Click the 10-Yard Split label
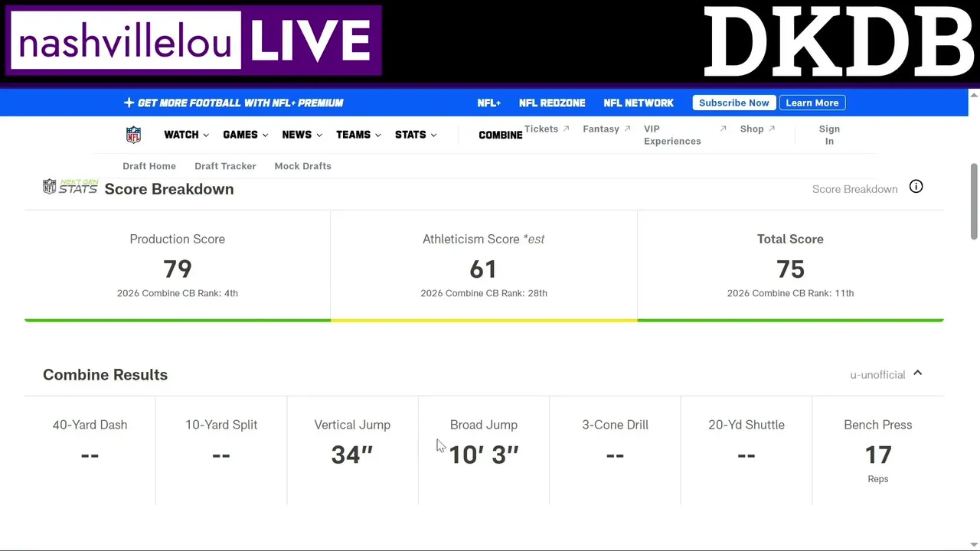The image size is (980, 551). [x=221, y=425]
